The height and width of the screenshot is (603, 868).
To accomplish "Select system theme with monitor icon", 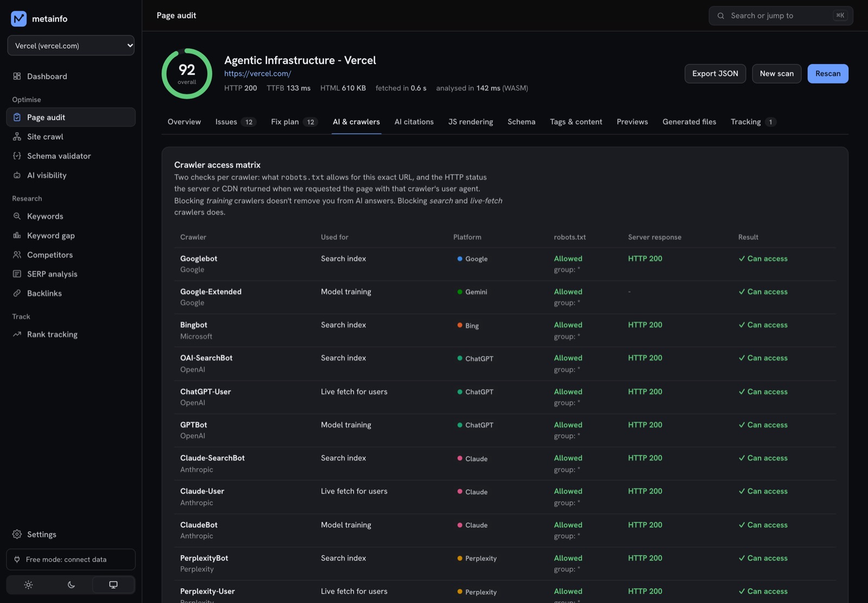I will pyautogui.click(x=113, y=585).
